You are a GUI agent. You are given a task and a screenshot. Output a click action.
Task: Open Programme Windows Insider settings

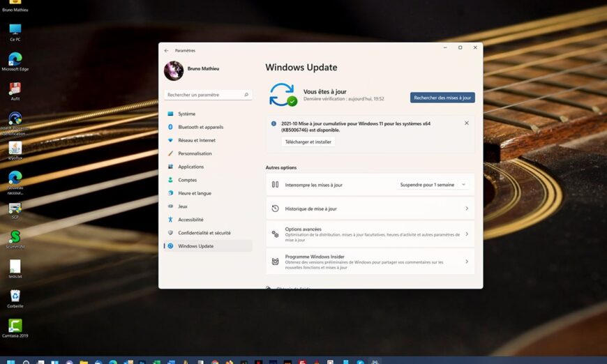pos(370,261)
